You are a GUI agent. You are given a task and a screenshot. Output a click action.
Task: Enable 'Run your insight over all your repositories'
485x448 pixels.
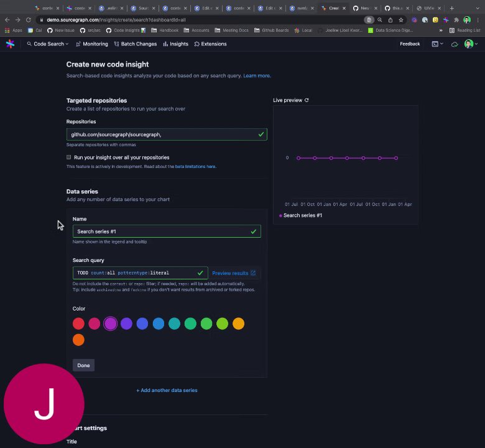coord(68,157)
